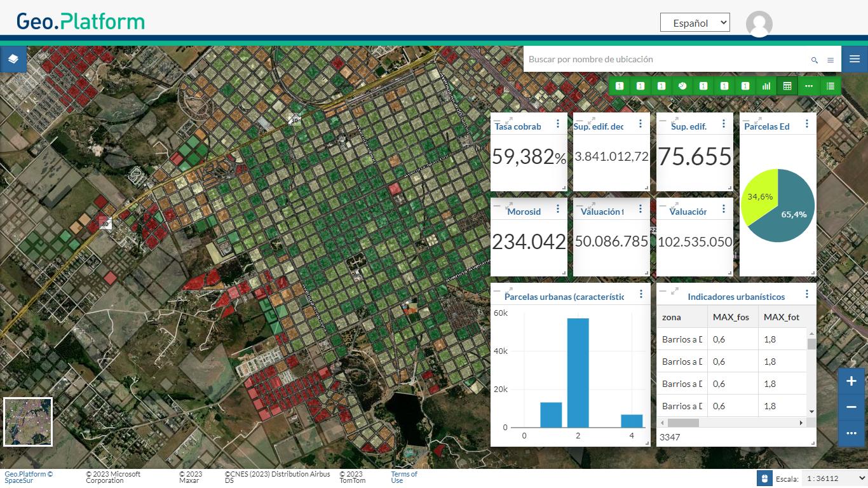868x488 pixels.
Task: Toggle the bar chart widget in green toolbar
Action: pos(766,86)
